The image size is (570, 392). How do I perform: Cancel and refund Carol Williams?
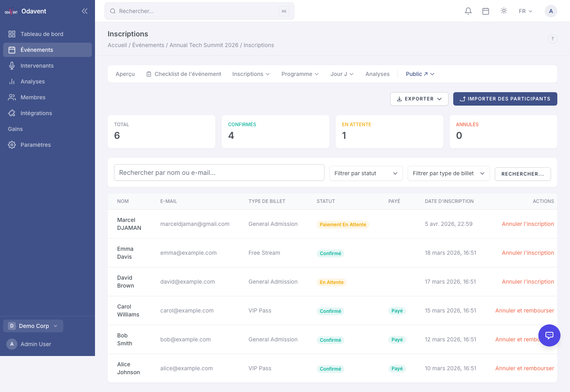click(524, 311)
